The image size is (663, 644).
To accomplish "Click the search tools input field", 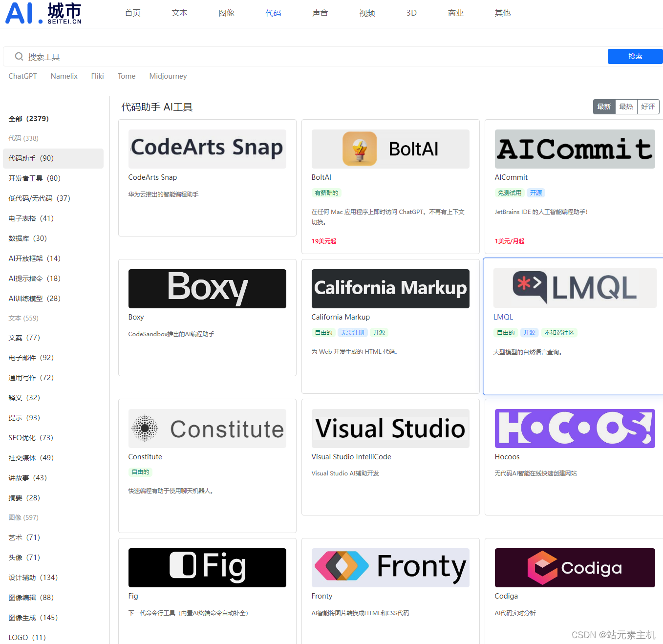I will pyautogui.click(x=305, y=57).
